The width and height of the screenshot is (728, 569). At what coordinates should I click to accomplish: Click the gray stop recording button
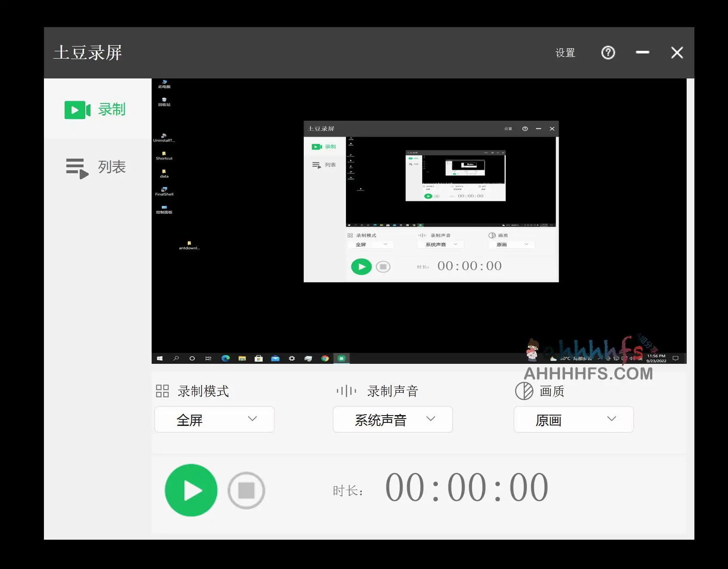click(x=246, y=490)
